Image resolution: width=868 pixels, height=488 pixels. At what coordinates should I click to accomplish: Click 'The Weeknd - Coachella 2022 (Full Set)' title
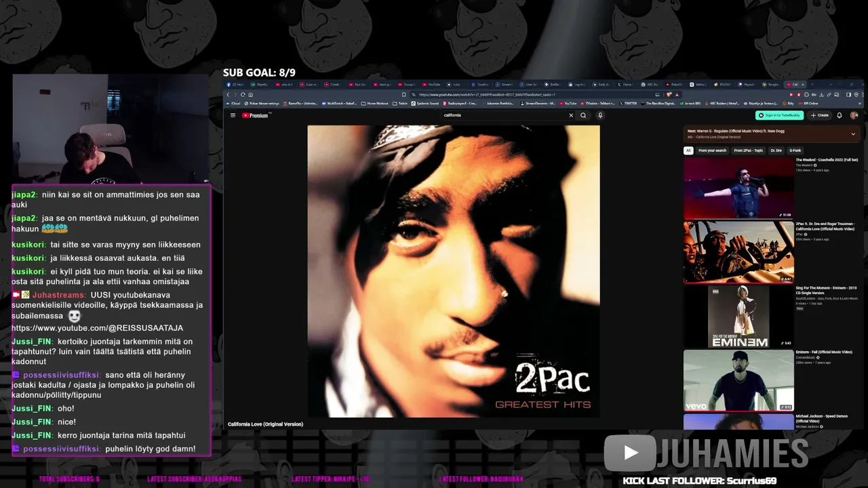[x=827, y=160]
